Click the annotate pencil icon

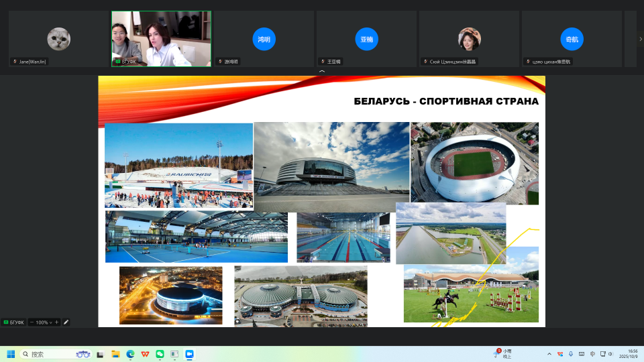click(x=66, y=322)
